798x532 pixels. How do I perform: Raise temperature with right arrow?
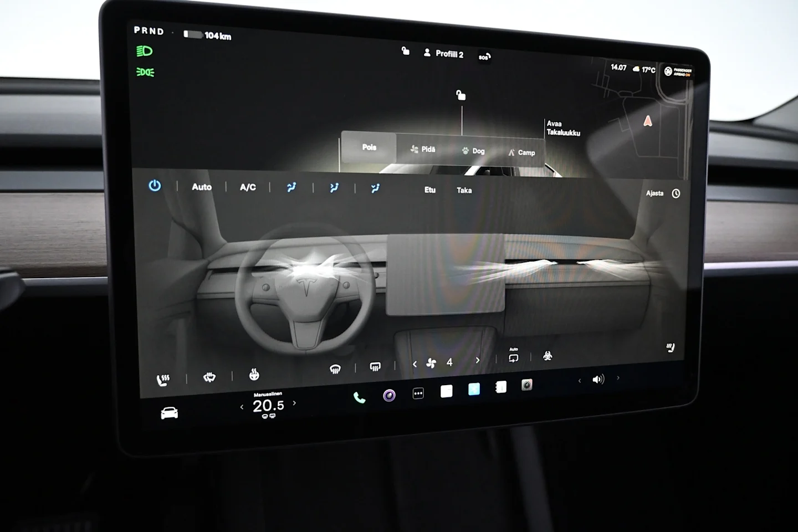tap(294, 403)
